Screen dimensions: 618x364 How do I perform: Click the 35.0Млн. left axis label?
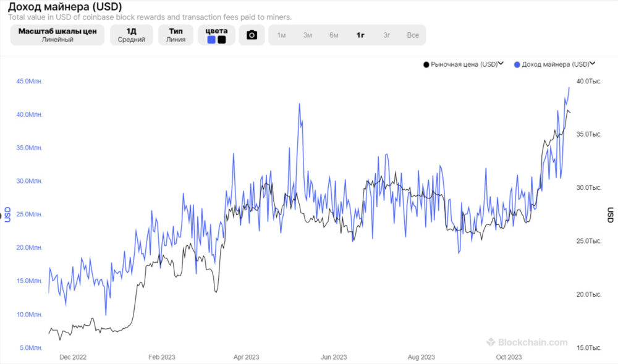(x=29, y=148)
